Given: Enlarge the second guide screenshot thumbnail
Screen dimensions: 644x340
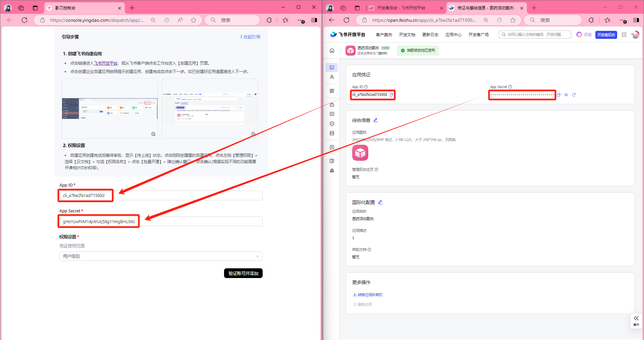Looking at the screenshot, I should pyautogui.click(x=253, y=134).
